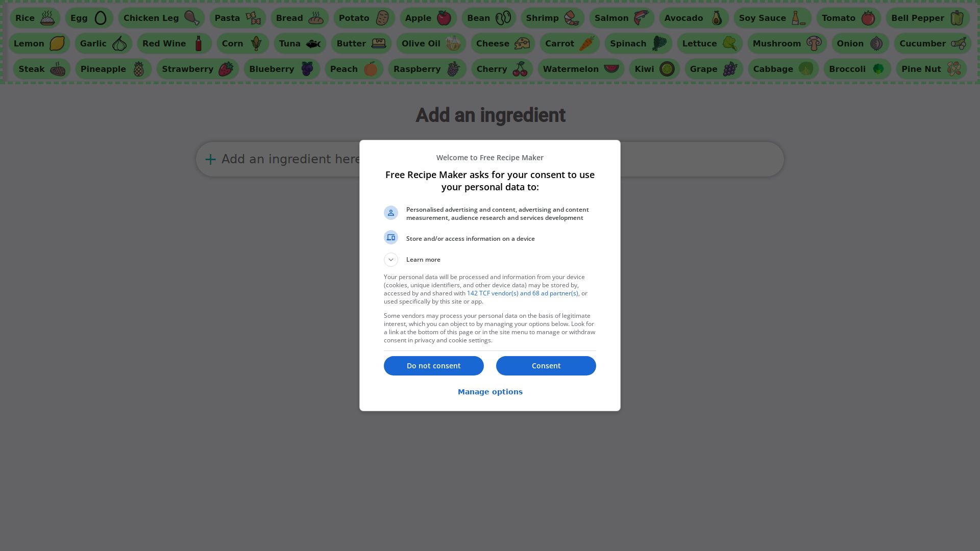Select the Olive Oil bottle icon
The image size is (980, 551).
click(453, 43)
